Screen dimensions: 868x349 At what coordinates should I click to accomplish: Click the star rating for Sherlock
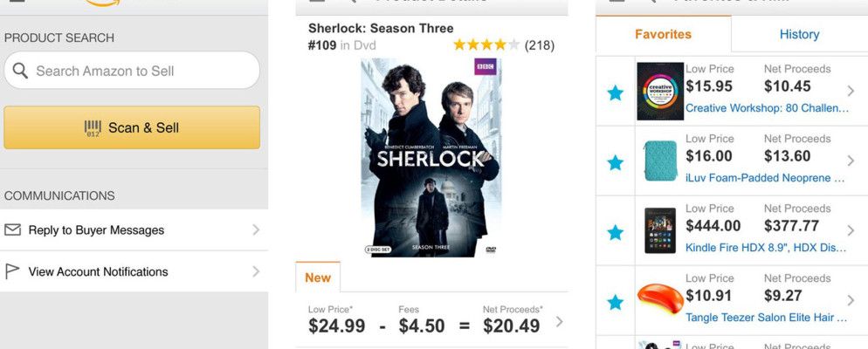coord(486,44)
